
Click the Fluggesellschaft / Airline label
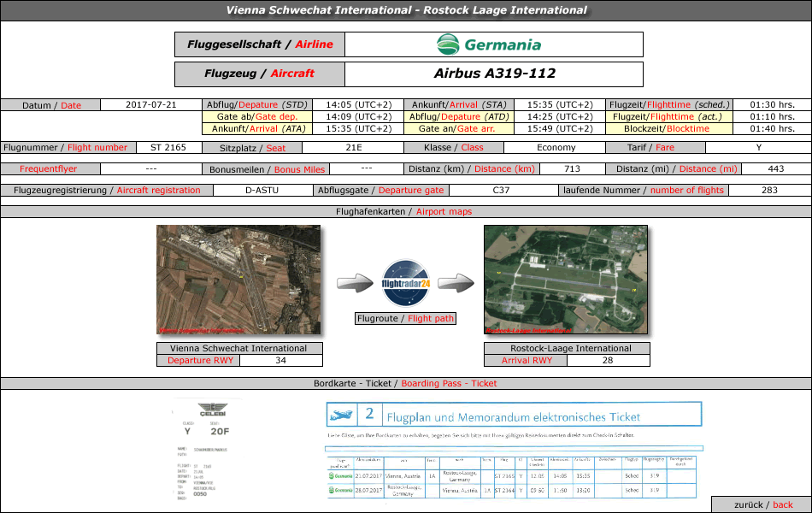260,44
